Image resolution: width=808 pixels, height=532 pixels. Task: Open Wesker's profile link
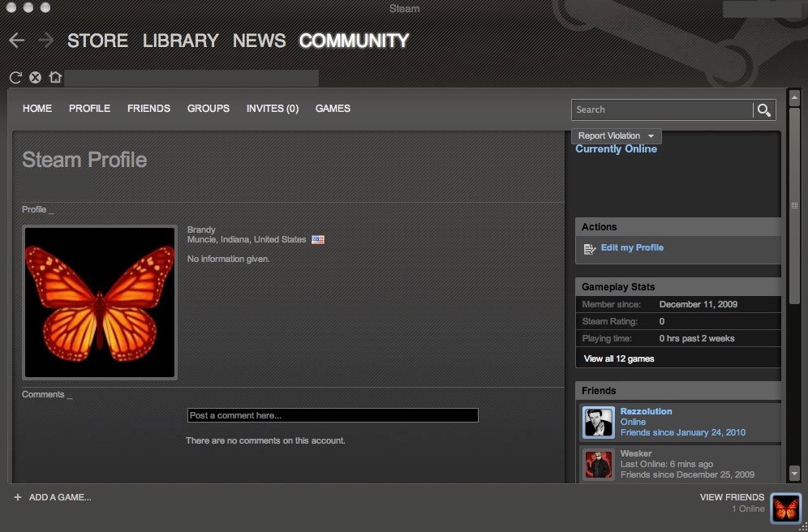tap(636, 453)
